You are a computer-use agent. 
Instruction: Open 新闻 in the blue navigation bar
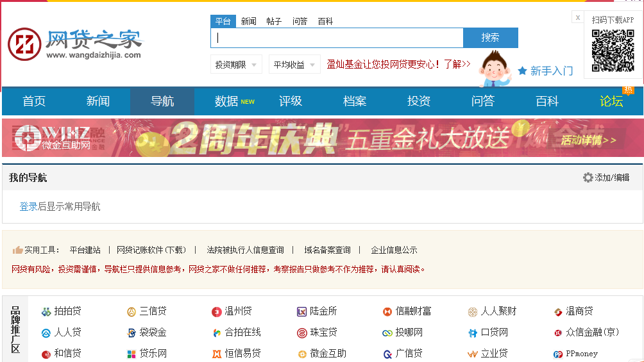point(98,101)
